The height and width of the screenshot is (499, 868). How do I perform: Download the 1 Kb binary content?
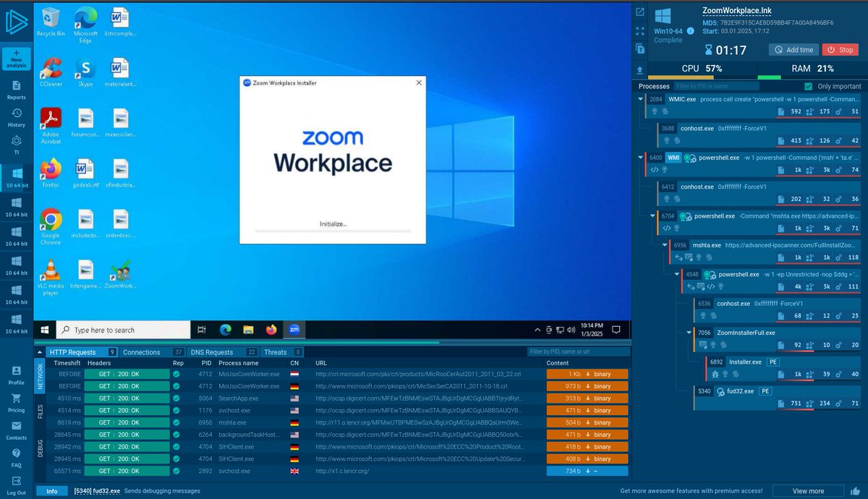(587, 375)
